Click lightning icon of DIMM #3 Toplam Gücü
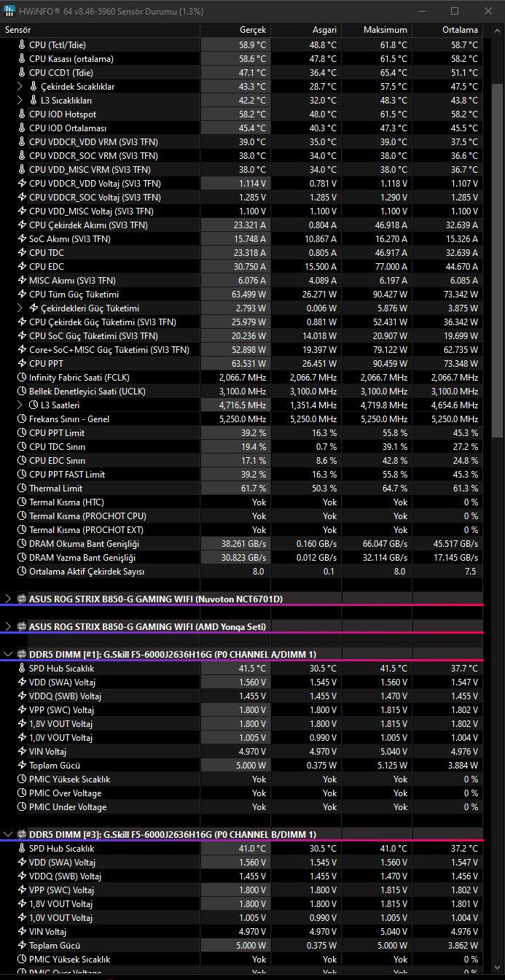This screenshot has height=980, width=505. click(21, 945)
